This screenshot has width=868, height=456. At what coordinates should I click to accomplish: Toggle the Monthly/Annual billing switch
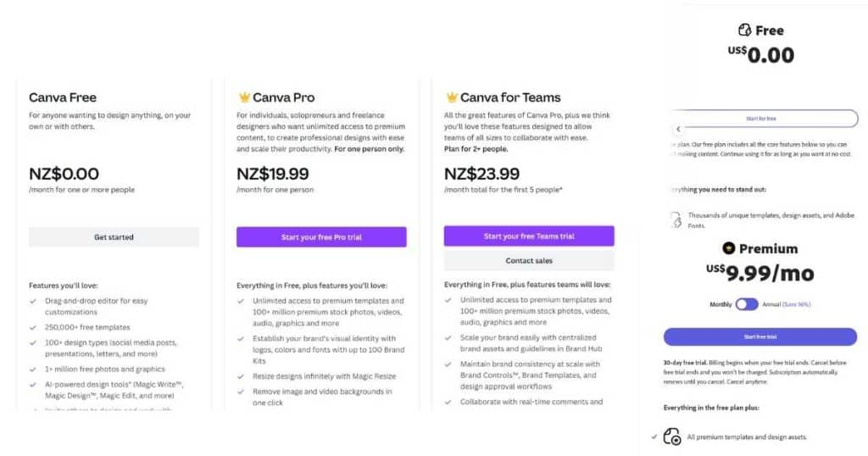coord(746,304)
